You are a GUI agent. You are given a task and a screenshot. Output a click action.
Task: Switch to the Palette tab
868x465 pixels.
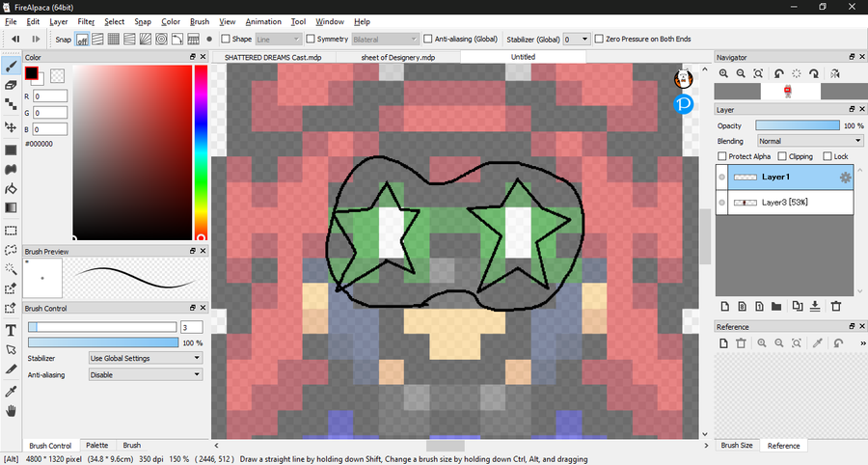(x=97, y=445)
